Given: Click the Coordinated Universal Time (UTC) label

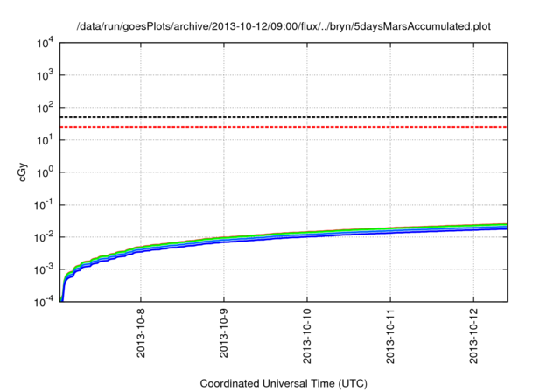Looking at the screenshot, I should point(283,384).
